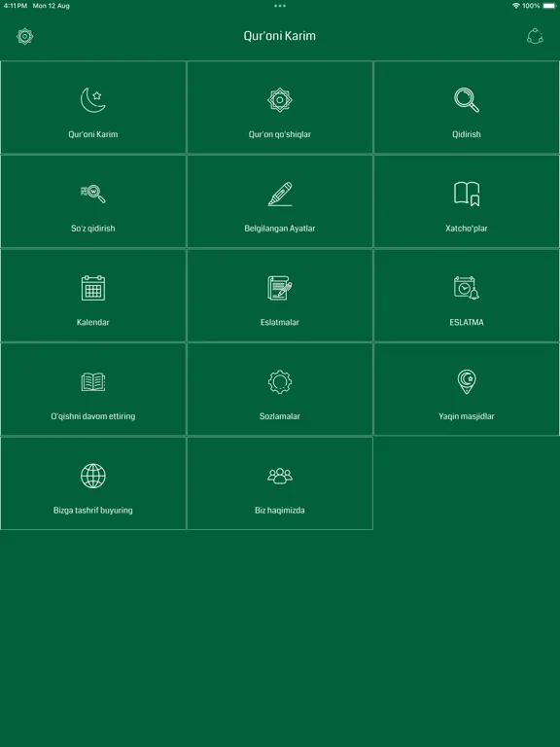This screenshot has width=560, height=747.
Task: Tap the Qidirish magnifying glass icon
Action: point(467,100)
